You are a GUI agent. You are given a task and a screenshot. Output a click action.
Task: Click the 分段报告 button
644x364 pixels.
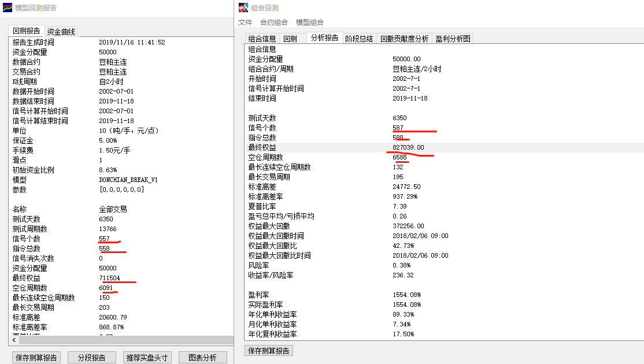coord(91,358)
